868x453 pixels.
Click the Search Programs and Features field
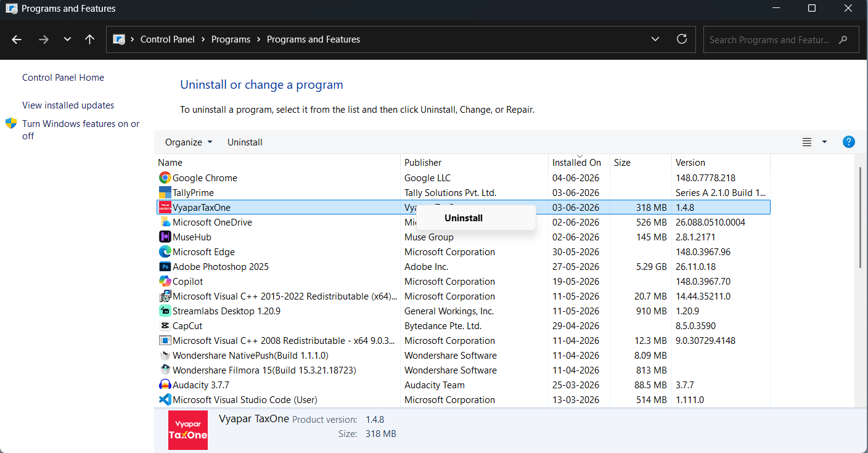pos(781,39)
